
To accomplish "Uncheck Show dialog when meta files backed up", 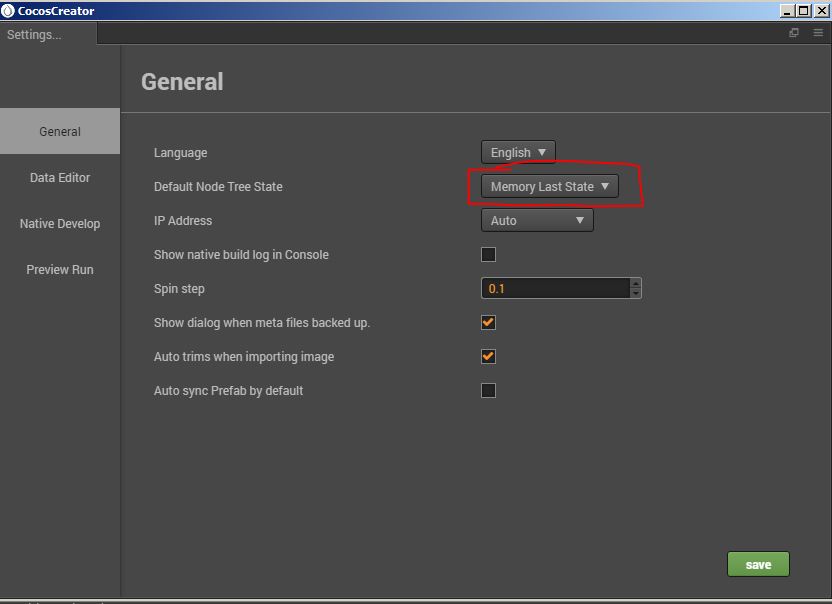I will tap(488, 323).
